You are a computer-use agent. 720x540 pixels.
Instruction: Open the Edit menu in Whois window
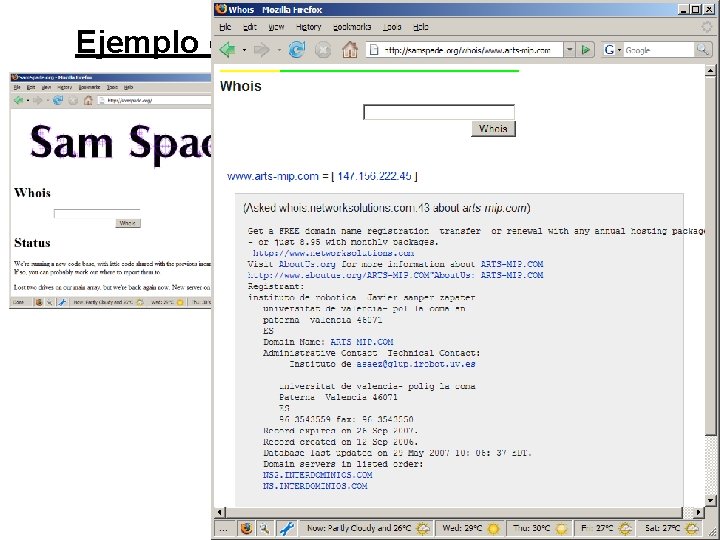tap(250, 27)
